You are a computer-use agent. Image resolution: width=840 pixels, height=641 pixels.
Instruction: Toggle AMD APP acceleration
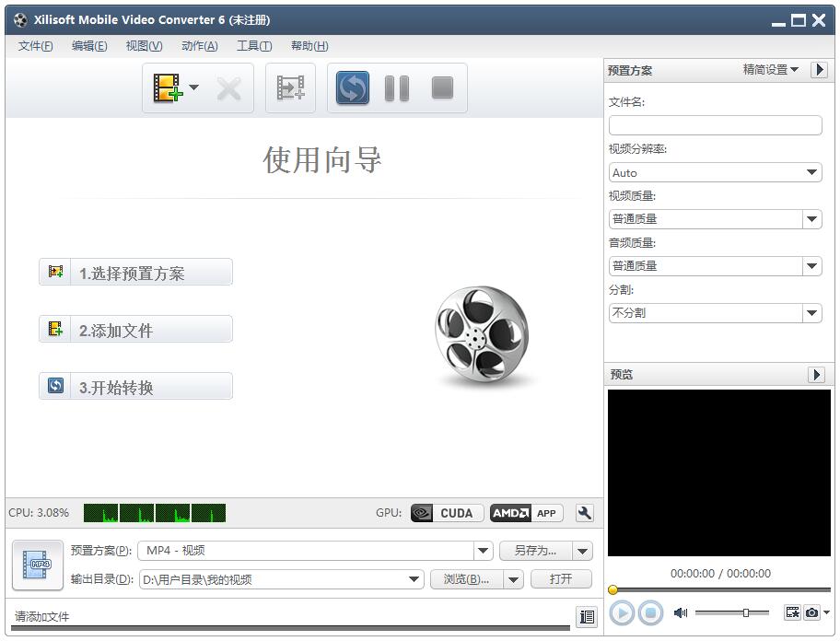click(526, 513)
